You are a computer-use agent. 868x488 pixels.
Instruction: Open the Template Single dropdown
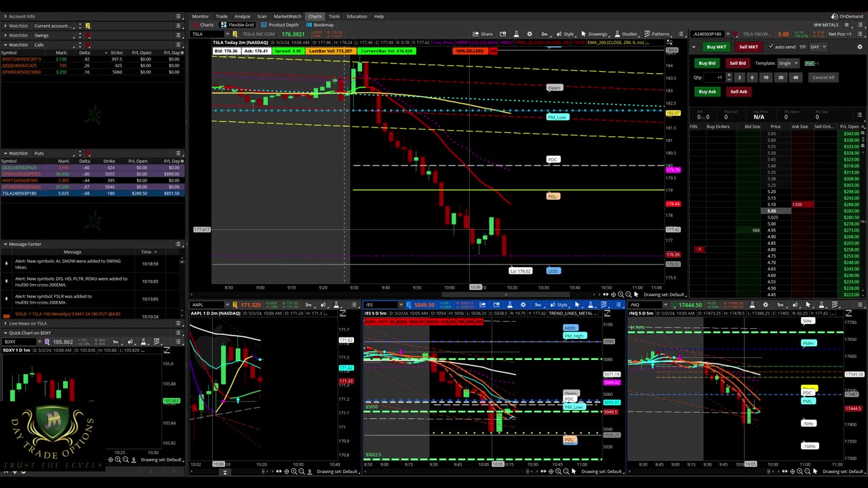tap(788, 63)
